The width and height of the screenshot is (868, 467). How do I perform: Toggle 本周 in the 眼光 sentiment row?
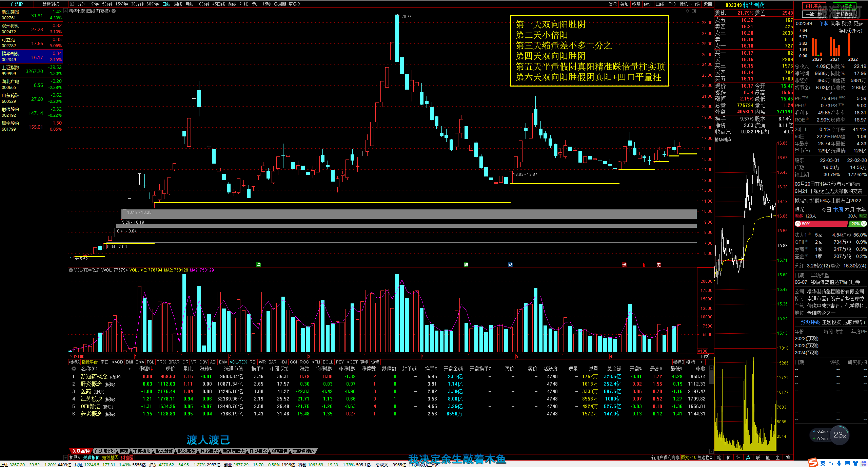[838, 210]
